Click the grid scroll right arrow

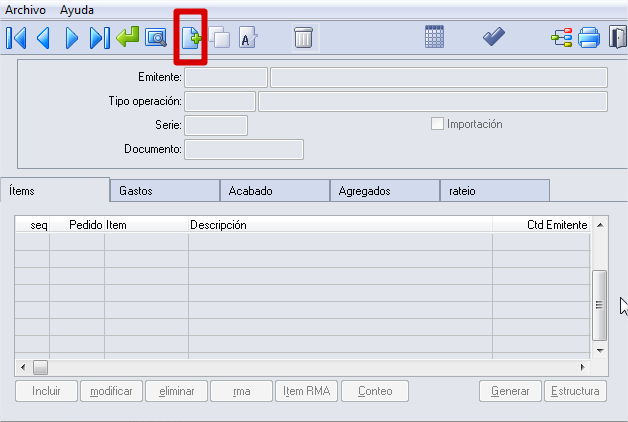click(x=582, y=367)
